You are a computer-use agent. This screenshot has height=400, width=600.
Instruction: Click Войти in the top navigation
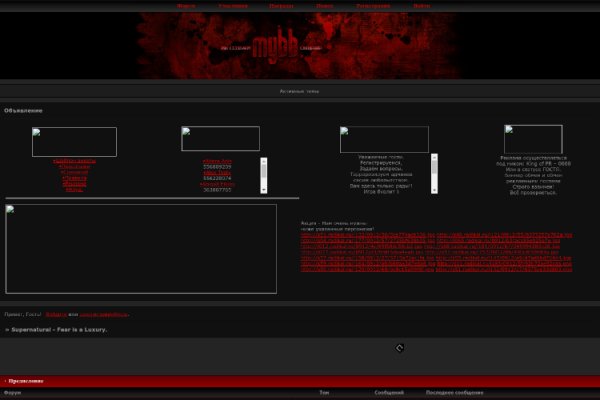pos(422,5)
